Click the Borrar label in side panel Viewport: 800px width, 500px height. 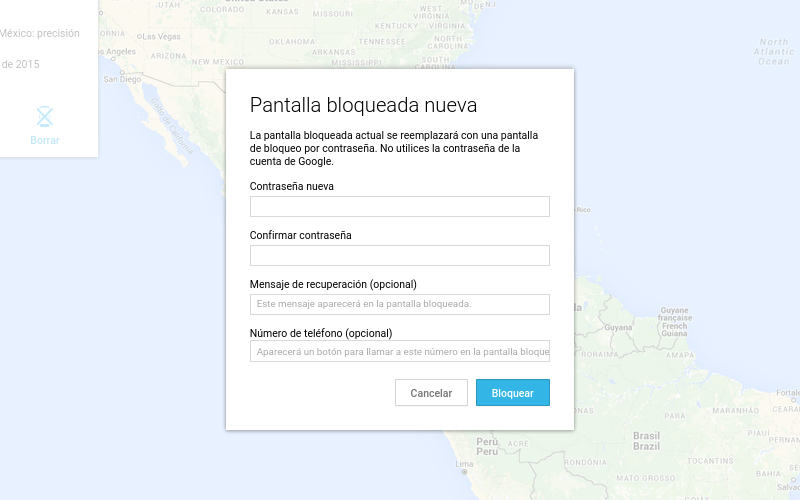(x=45, y=140)
